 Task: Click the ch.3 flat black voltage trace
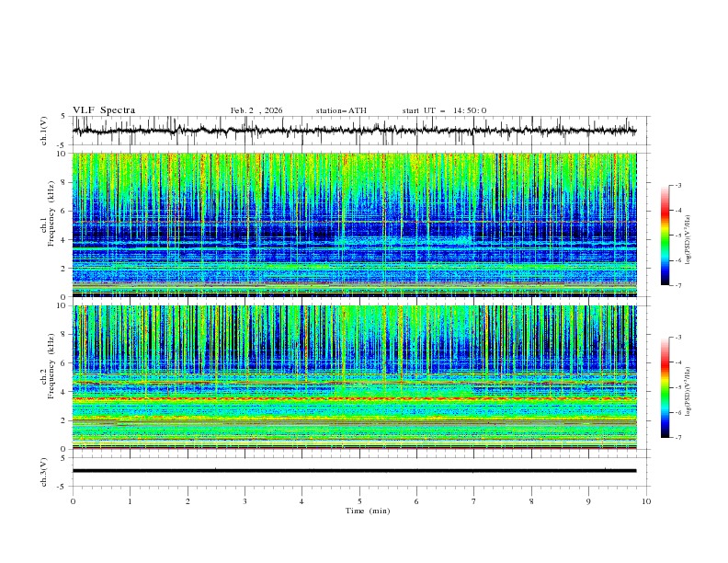coord(354,471)
